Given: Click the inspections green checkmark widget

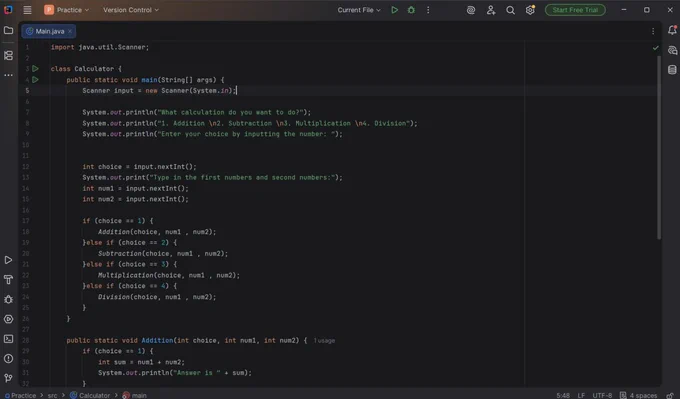Looking at the screenshot, I should (656, 48).
